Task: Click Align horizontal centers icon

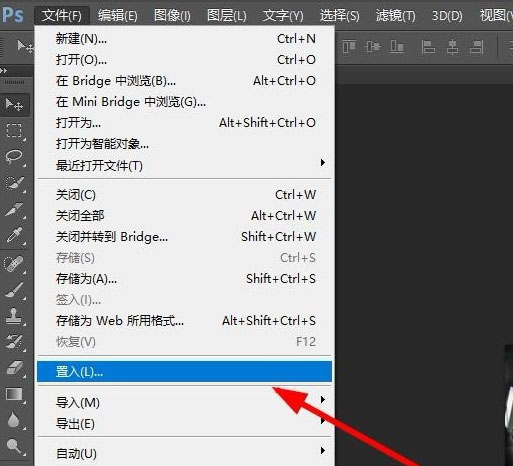Action: (x=452, y=47)
